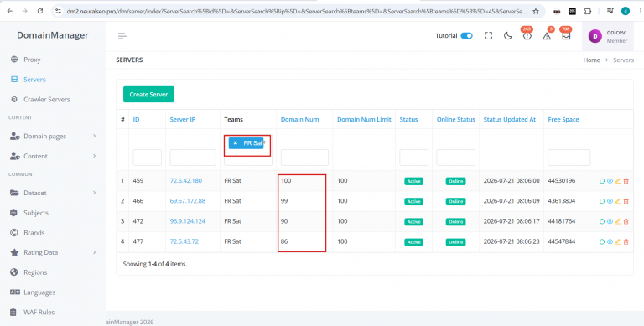Bookmark this page with star icon
Screen dimensions: 644x326
coord(536,12)
